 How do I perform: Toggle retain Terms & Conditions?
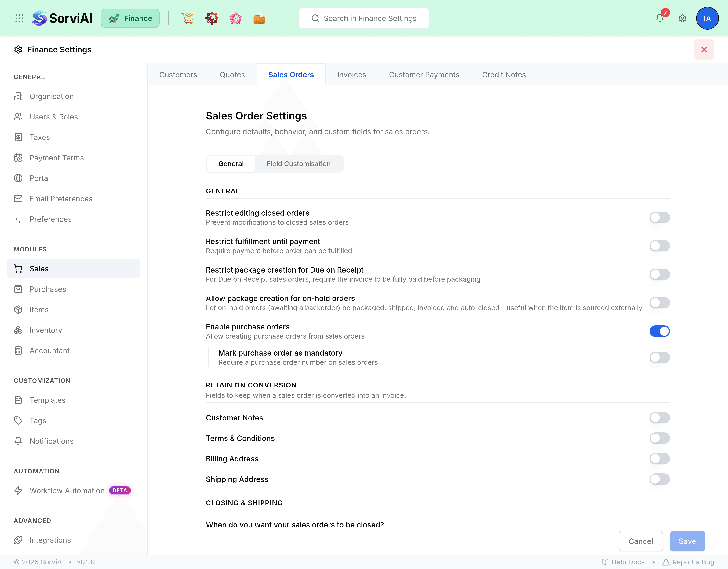pyautogui.click(x=659, y=438)
